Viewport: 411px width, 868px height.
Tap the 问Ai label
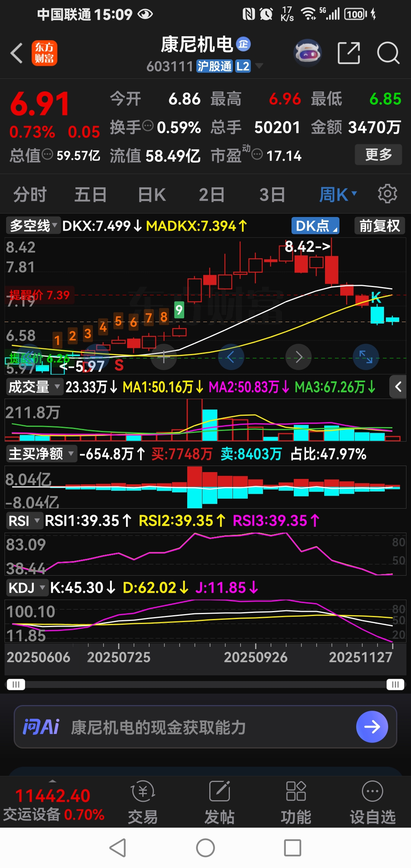(41, 727)
